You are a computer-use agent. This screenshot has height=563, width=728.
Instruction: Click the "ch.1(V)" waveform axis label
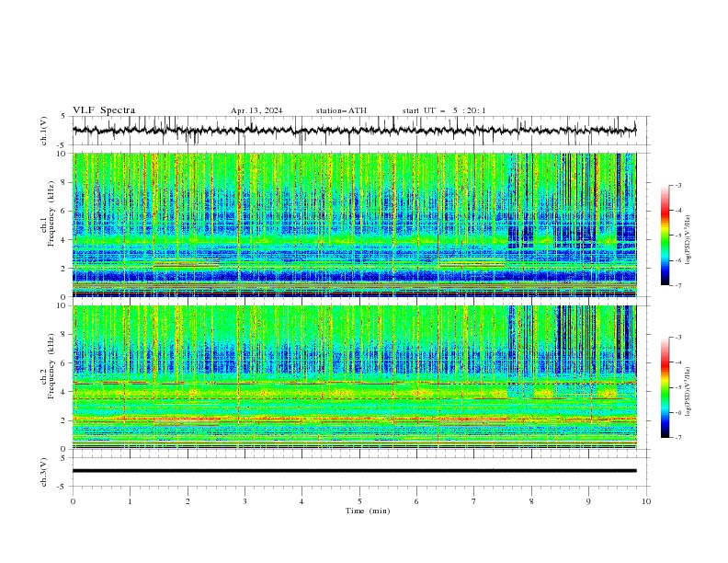[x=44, y=131]
